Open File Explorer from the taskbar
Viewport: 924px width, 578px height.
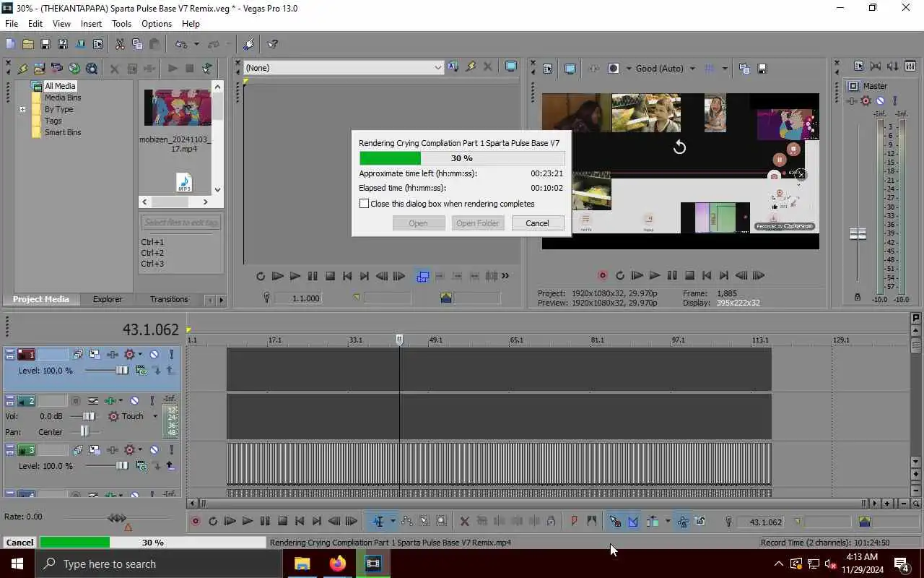click(302, 564)
